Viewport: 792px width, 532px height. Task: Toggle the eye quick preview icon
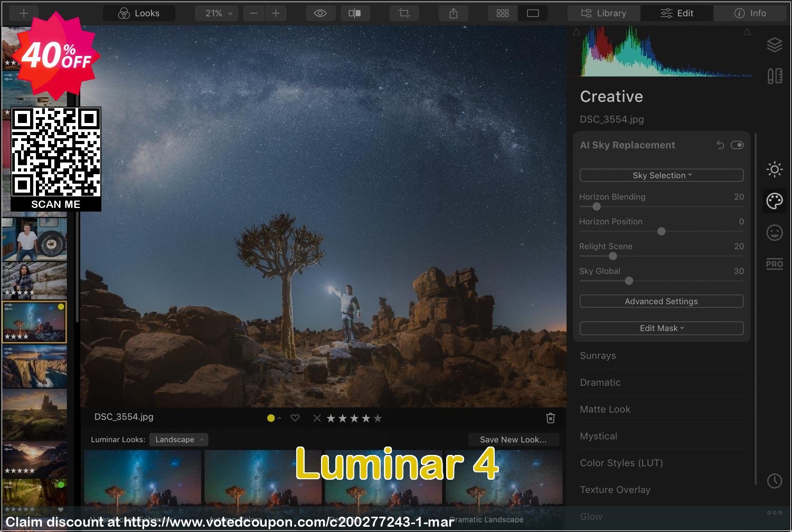click(x=320, y=13)
